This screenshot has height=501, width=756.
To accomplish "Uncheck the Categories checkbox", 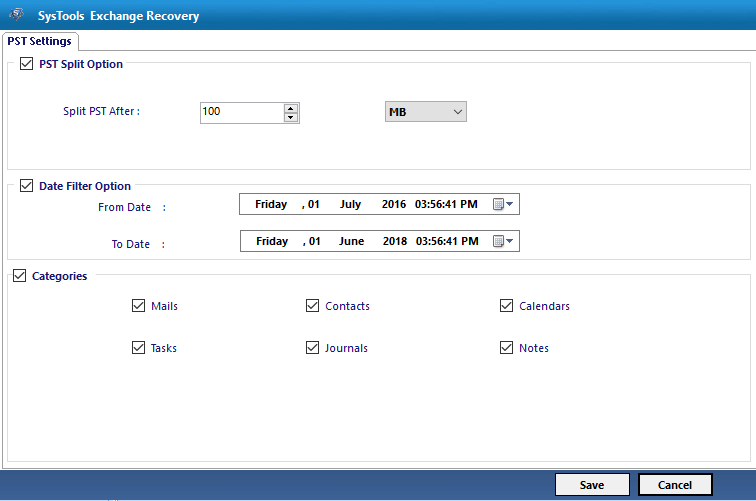I will [x=19, y=276].
